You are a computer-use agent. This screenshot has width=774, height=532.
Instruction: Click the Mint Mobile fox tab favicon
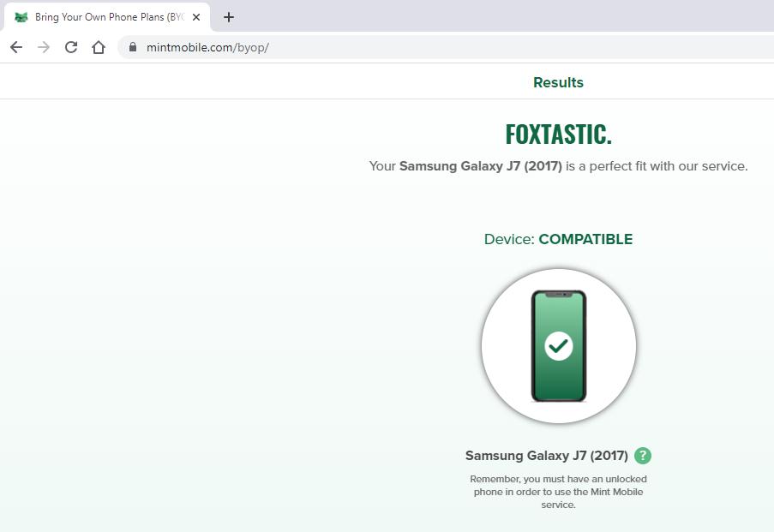(x=21, y=17)
